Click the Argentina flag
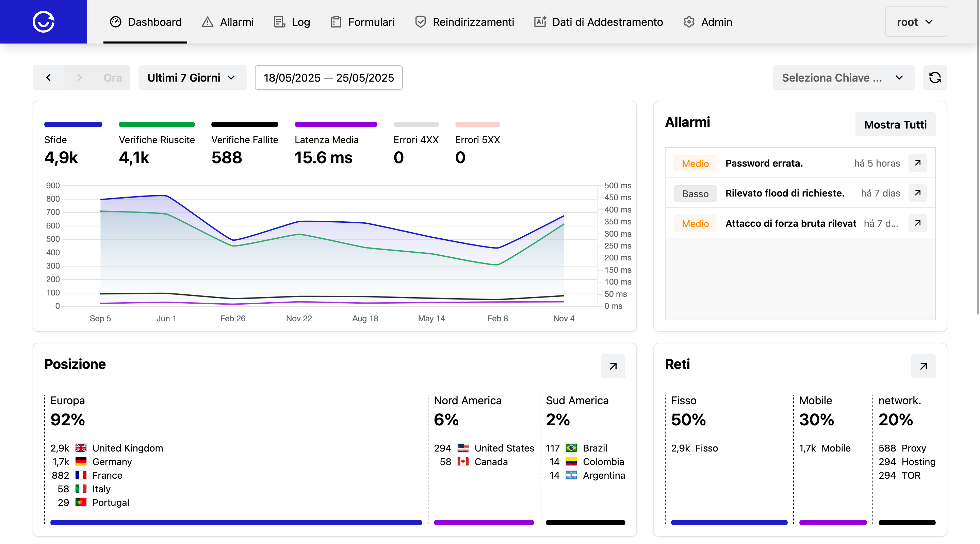This screenshot has height=544, width=980. coord(571,475)
